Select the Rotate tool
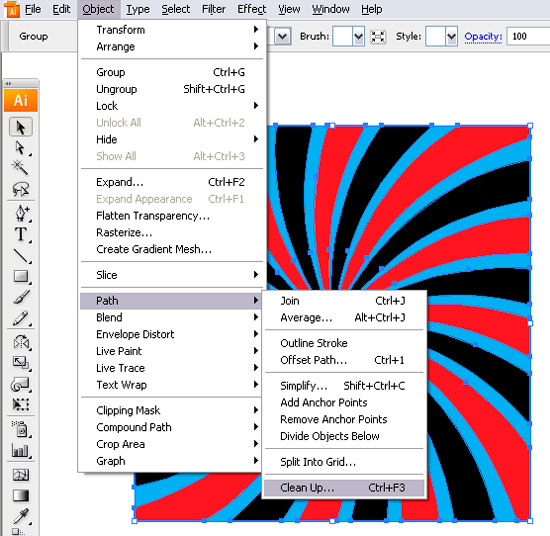 [x=21, y=342]
